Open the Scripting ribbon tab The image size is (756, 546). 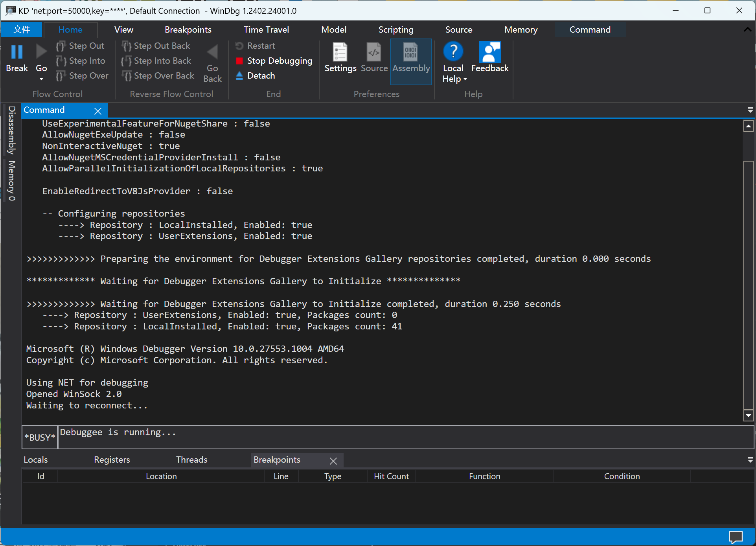[396, 29]
